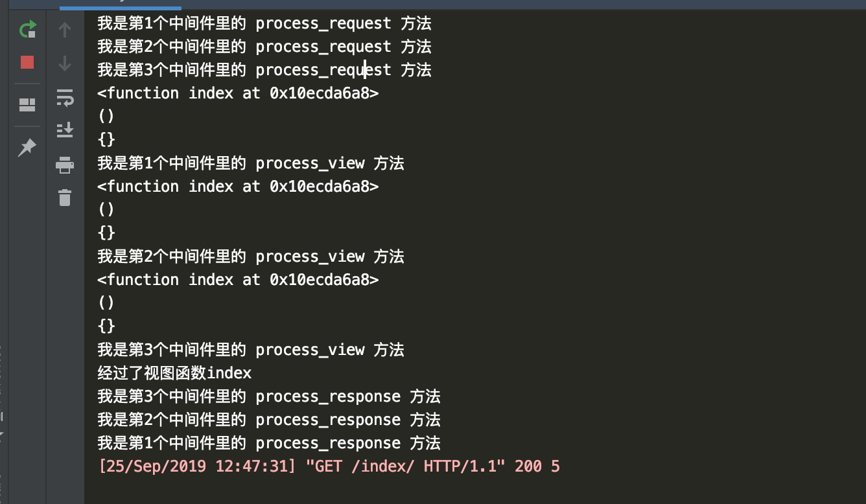Stop the running process with the red square
The image size is (866, 504).
click(x=27, y=62)
